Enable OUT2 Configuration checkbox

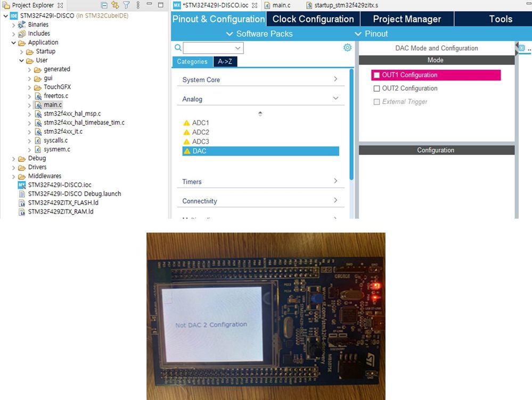click(x=377, y=88)
